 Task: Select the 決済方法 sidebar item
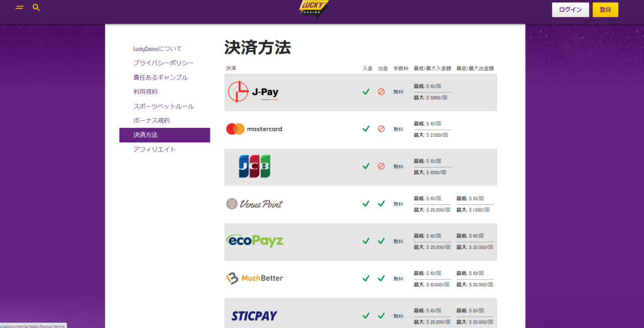pyautogui.click(x=165, y=135)
